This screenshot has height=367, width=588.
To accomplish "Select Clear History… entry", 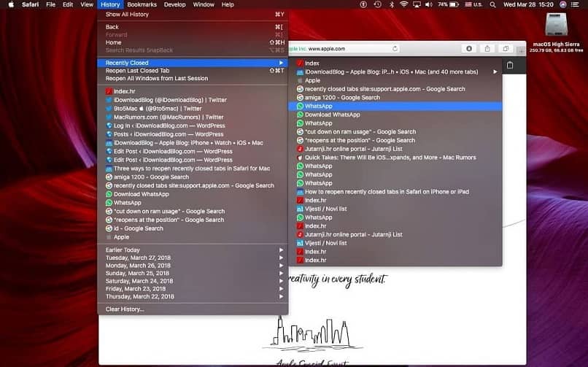I will (x=193, y=309).
